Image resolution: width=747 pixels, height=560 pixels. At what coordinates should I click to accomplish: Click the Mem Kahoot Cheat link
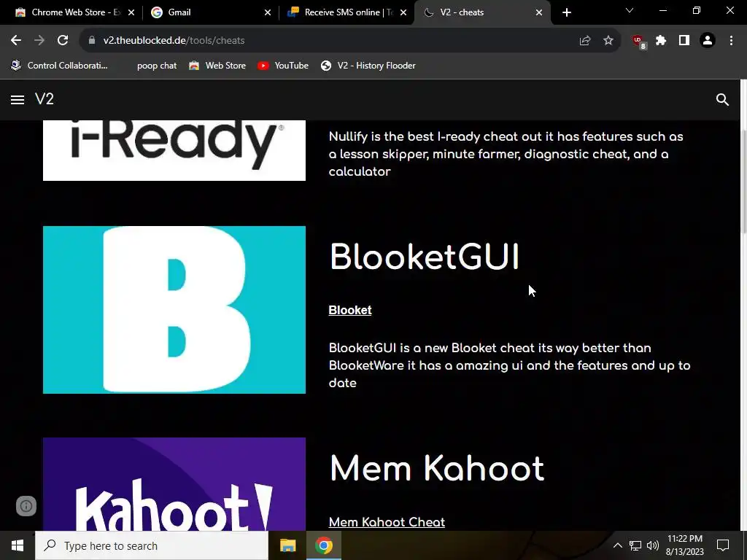pos(387,522)
